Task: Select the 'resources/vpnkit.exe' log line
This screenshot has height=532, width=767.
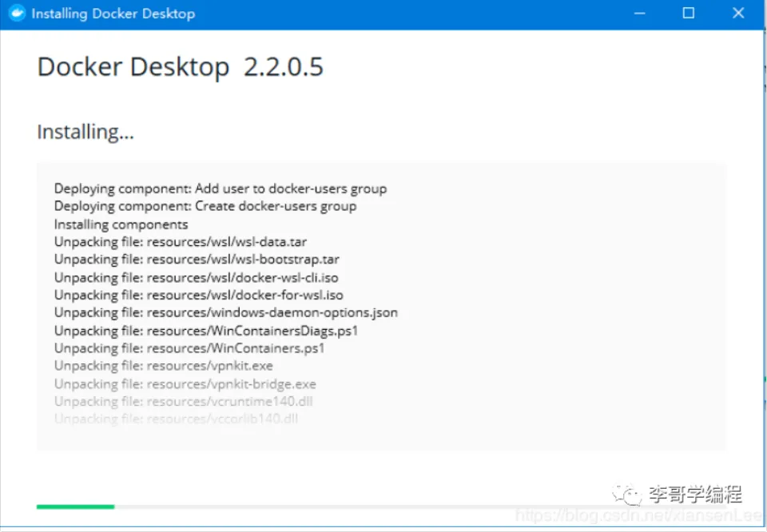Action: [163, 366]
